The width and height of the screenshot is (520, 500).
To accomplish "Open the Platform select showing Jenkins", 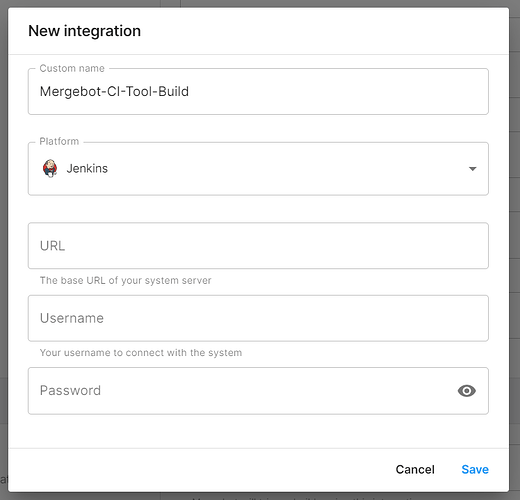I will click(x=258, y=169).
